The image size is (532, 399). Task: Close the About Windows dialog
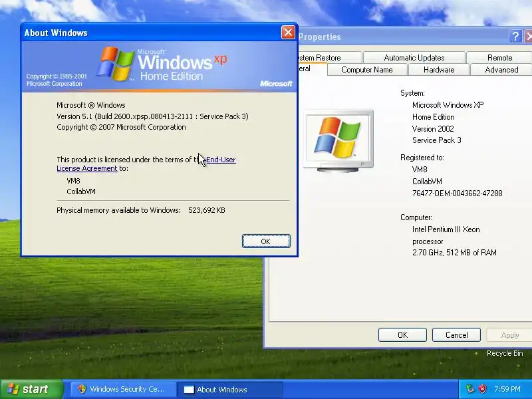coord(288,33)
